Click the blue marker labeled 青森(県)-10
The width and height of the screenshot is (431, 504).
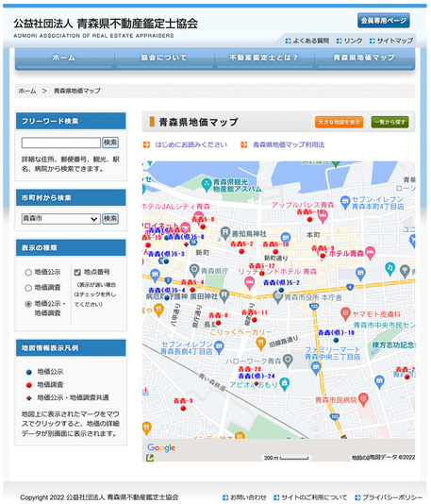336,340
